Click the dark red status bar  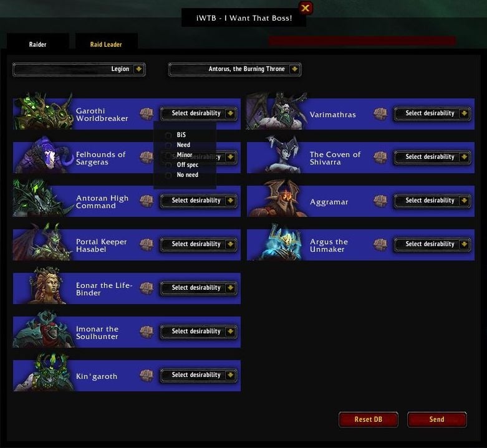(x=362, y=41)
